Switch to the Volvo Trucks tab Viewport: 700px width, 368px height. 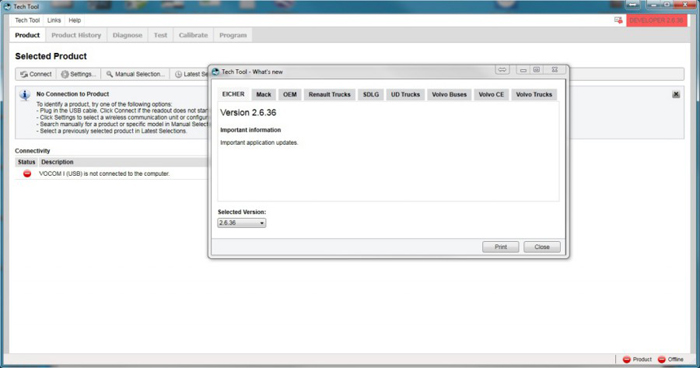[534, 95]
